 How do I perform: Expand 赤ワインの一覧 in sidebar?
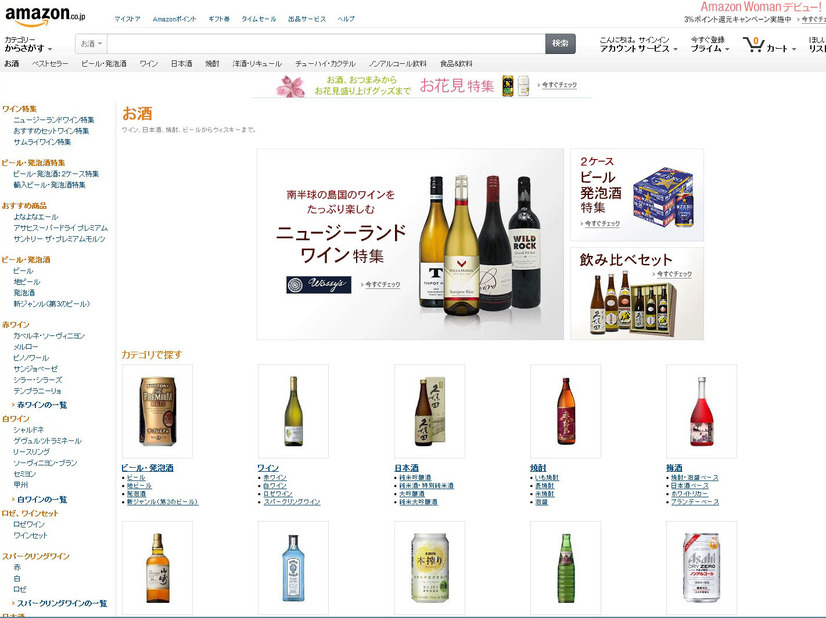coord(40,405)
